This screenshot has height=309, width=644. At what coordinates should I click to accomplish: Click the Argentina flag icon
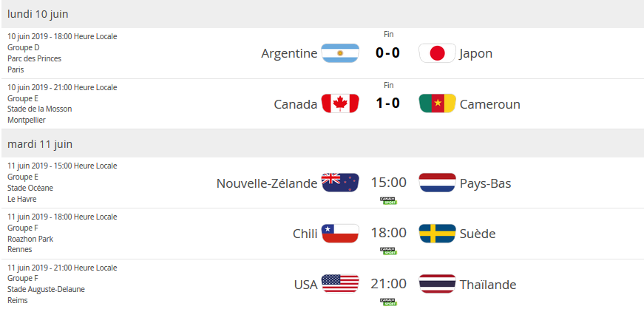[340, 53]
